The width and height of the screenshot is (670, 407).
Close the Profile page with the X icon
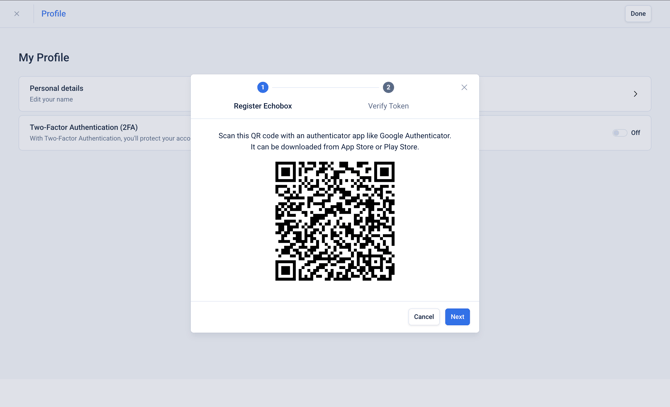click(17, 14)
